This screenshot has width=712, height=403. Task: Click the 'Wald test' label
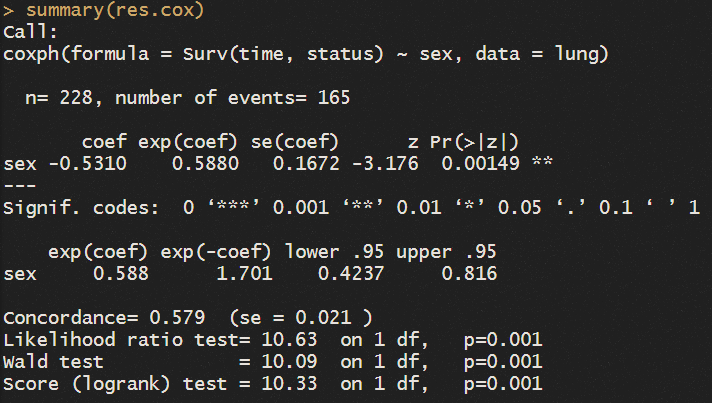tap(53, 362)
